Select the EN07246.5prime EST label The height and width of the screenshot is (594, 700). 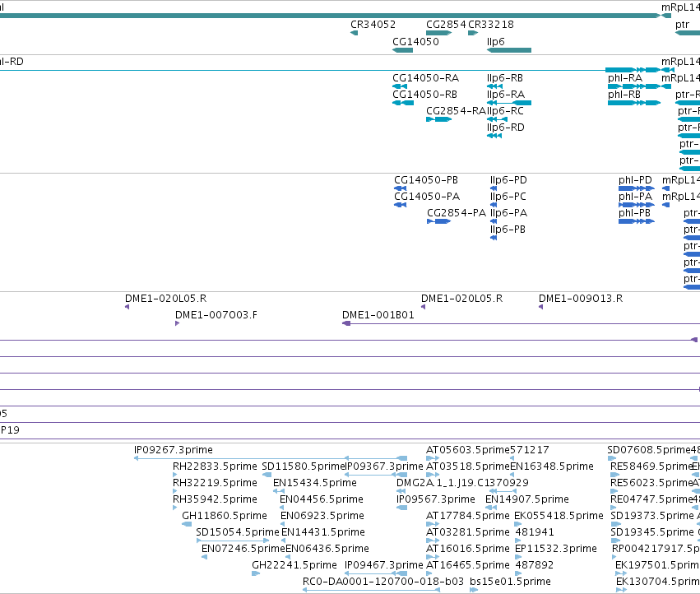243,550
